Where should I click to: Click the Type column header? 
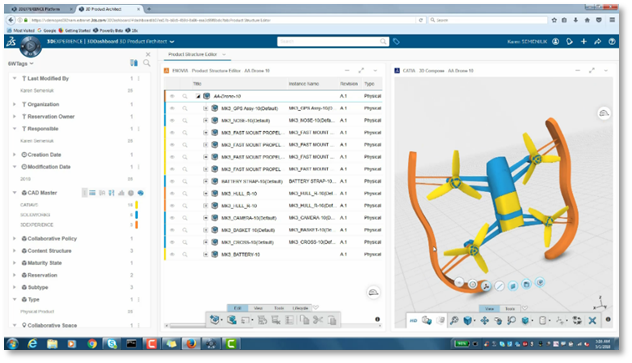pos(369,84)
